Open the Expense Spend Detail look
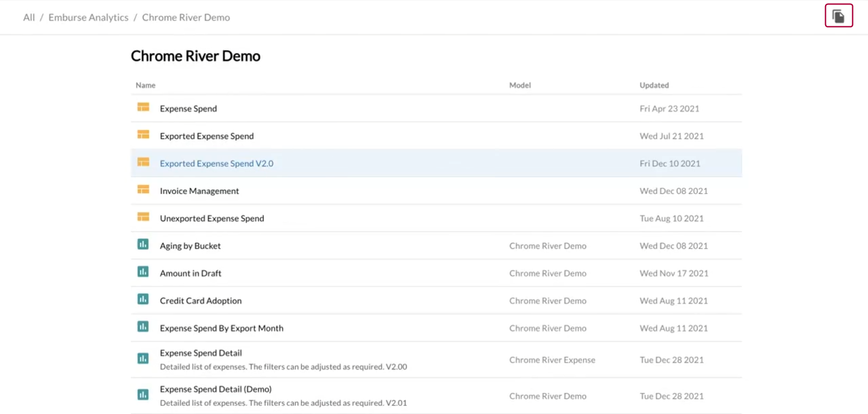The image size is (868, 414). [x=201, y=353]
